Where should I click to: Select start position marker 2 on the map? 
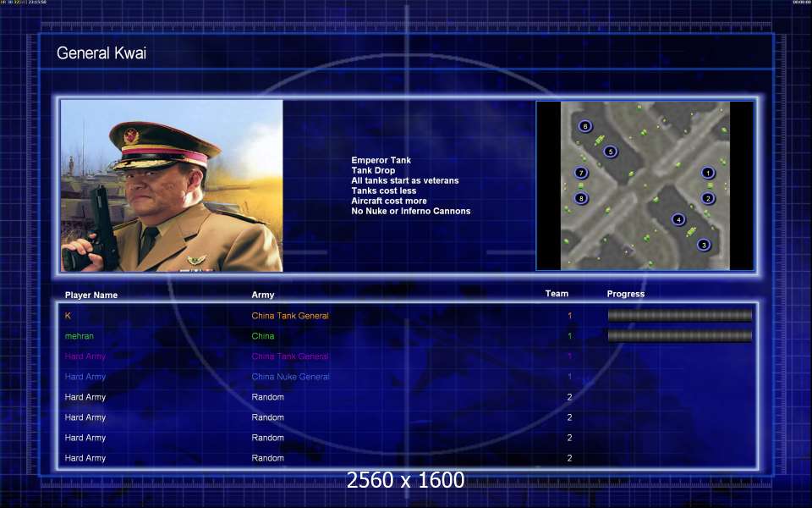708,198
